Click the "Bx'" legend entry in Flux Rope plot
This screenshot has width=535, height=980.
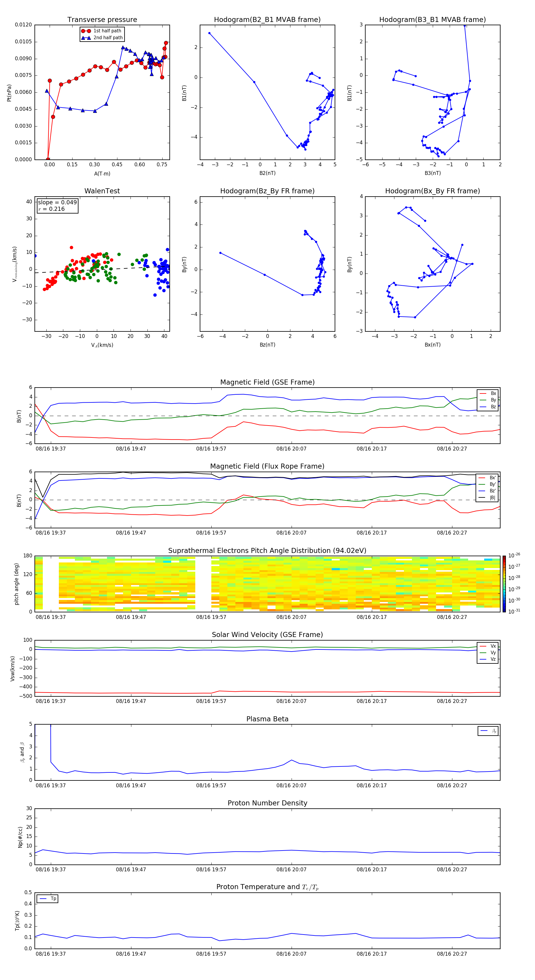click(x=487, y=478)
